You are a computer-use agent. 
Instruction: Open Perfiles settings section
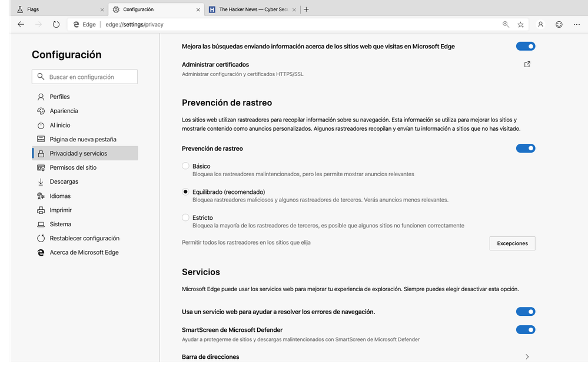point(85,97)
